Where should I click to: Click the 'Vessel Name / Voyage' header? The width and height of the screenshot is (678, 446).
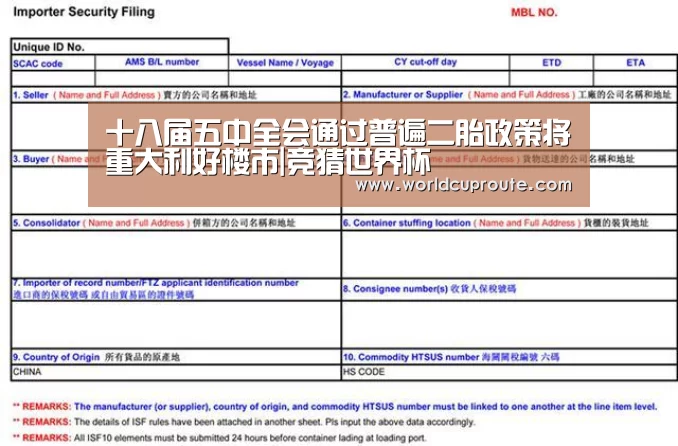point(285,63)
